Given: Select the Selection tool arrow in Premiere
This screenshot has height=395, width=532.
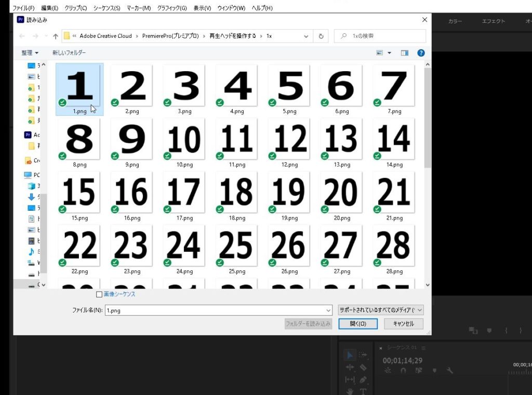Looking at the screenshot, I should pos(350,355).
